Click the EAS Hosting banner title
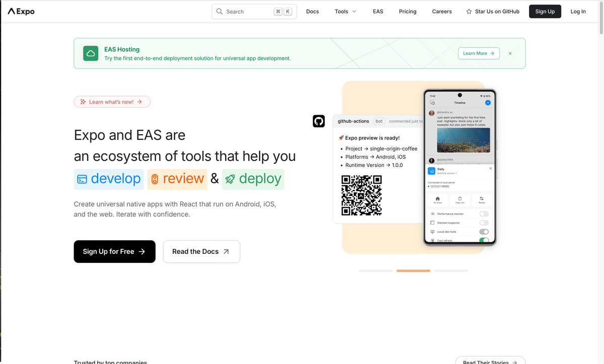Viewport: 604px width, 364px height. tap(122, 49)
